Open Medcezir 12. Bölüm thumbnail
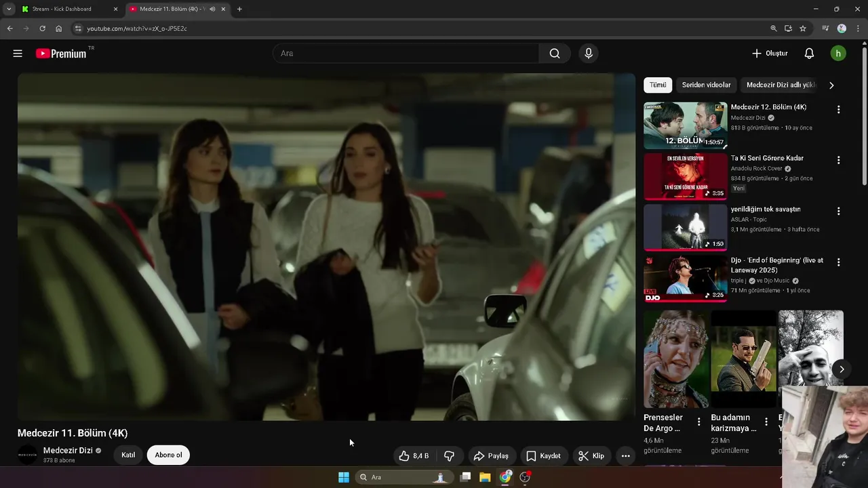This screenshot has height=488, width=868. click(685, 125)
